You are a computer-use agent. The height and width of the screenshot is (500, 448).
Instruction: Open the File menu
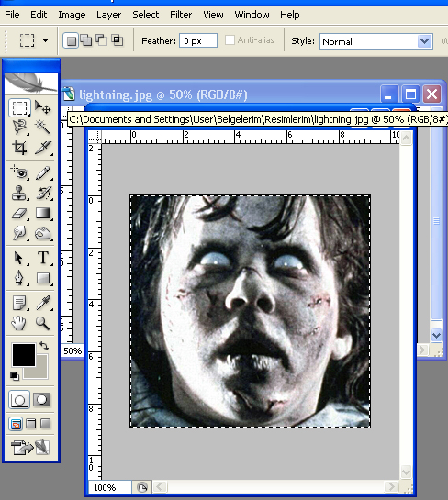pyautogui.click(x=12, y=15)
